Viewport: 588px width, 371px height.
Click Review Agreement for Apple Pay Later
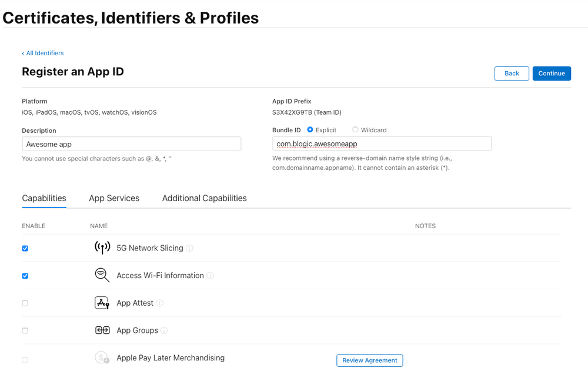369,360
